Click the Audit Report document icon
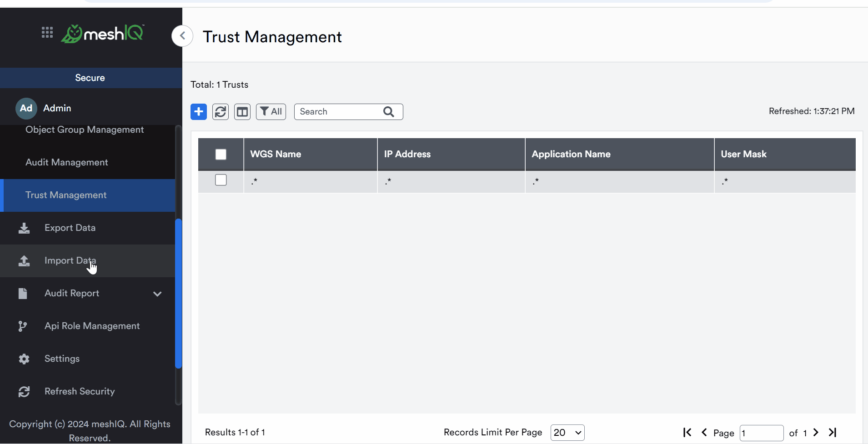This screenshot has height=444, width=868. [23, 294]
